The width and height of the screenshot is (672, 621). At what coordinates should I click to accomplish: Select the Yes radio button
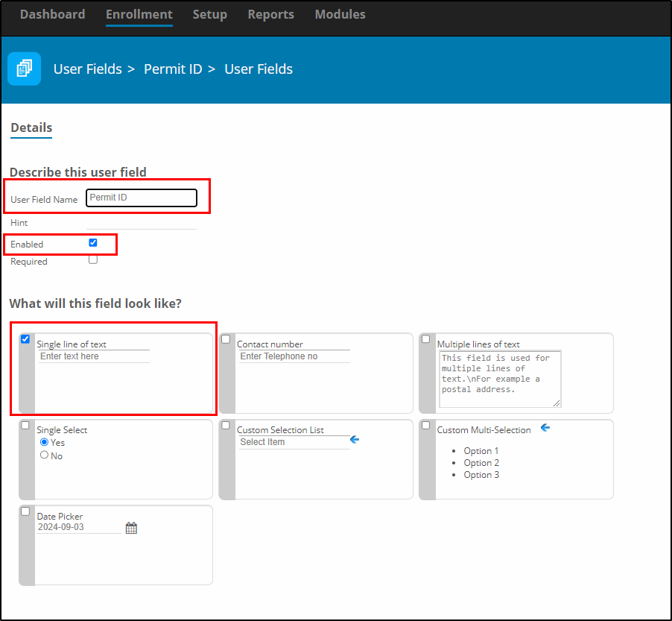(x=44, y=442)
